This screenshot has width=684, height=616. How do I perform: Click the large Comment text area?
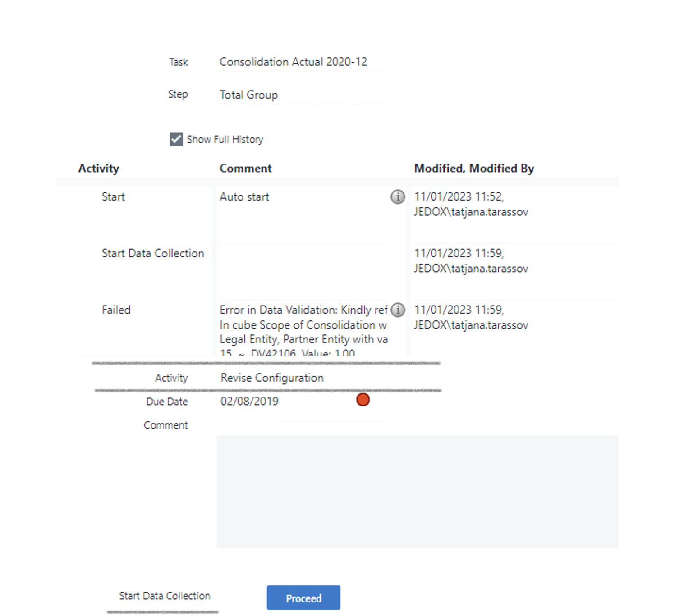click(418, 492)
